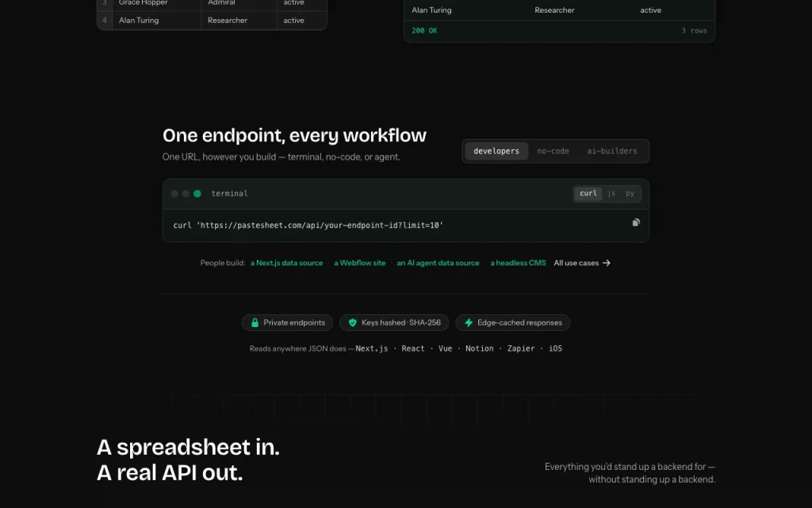
Task: Open the headless CMS use case link
Action: tap(518, 263)
